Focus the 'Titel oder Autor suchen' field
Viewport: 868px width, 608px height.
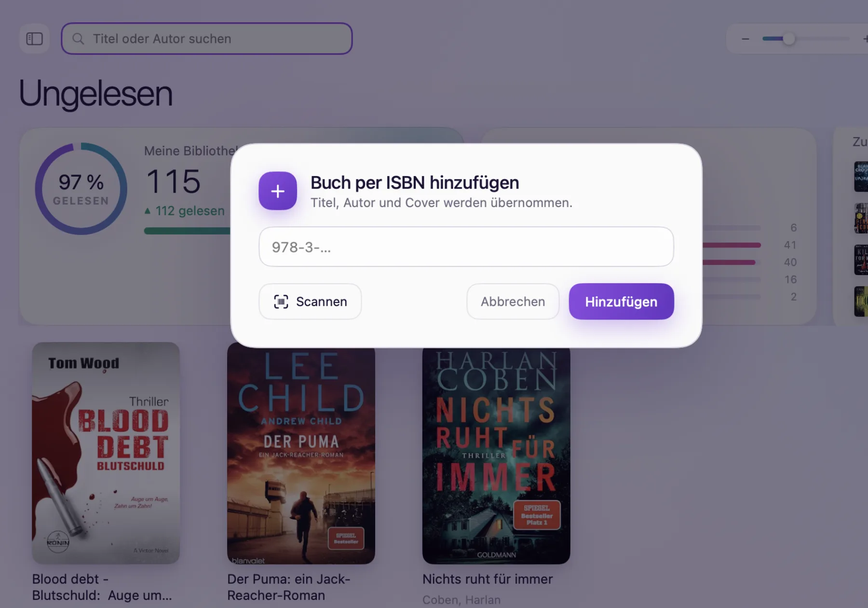point(207,39)
